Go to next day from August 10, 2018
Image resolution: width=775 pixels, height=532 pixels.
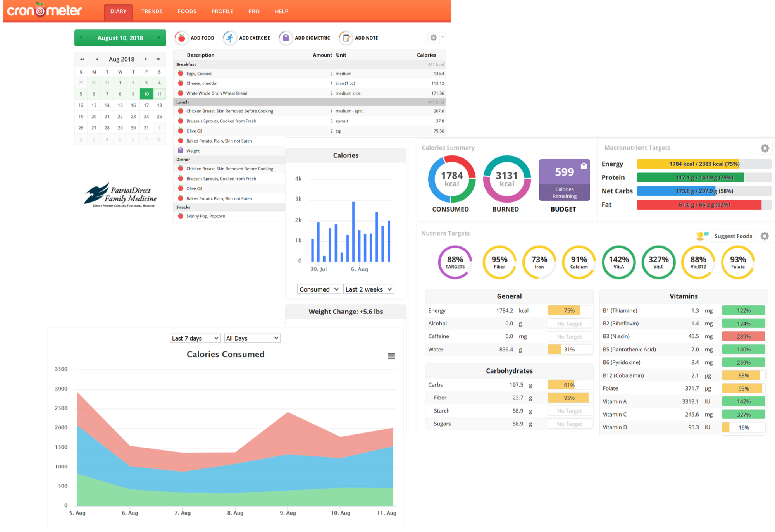click(159, 38)
